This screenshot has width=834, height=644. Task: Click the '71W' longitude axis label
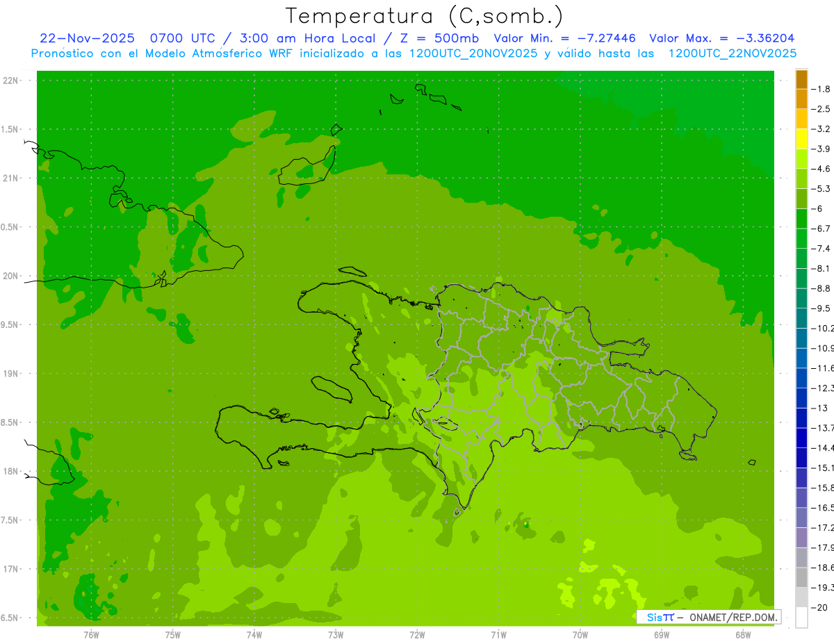coord(498,635)
